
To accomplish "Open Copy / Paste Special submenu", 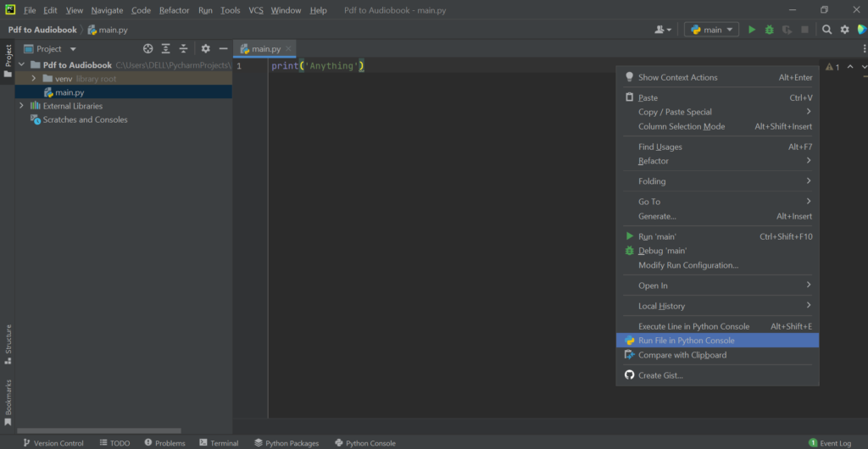I will pyautogui.click(x=717, y=112).
